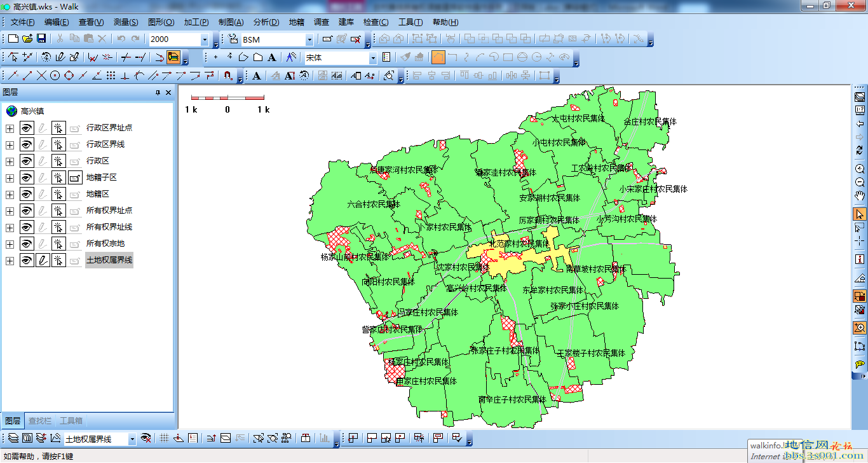Click the cross line drawing tool
This screenshot has width=868, height=463.
[x=41, y=76]
